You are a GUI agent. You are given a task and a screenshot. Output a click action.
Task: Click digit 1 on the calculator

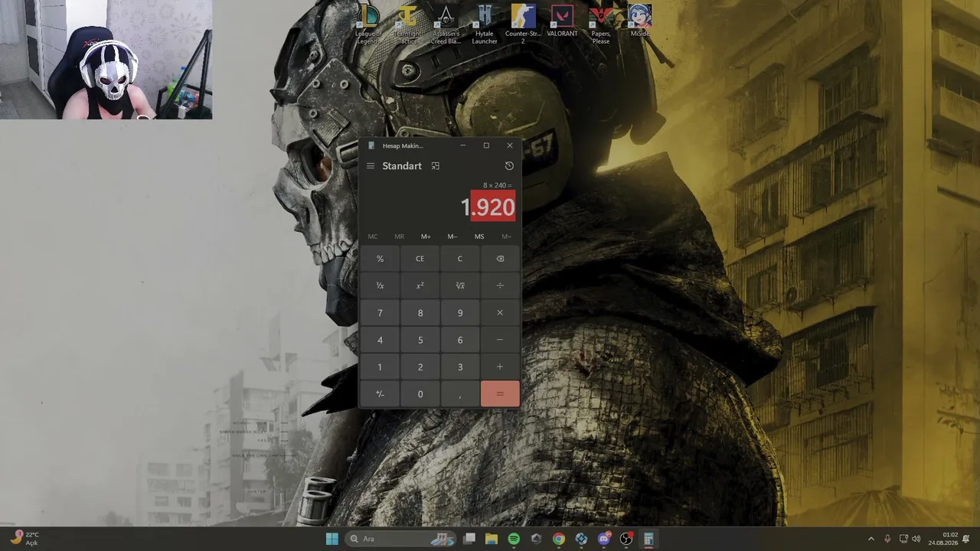[380, 367]
